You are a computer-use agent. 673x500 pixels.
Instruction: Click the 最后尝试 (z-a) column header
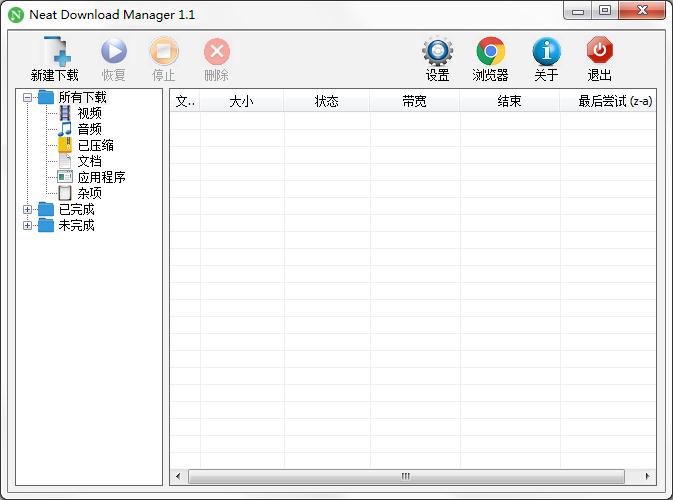pos(606,101)
